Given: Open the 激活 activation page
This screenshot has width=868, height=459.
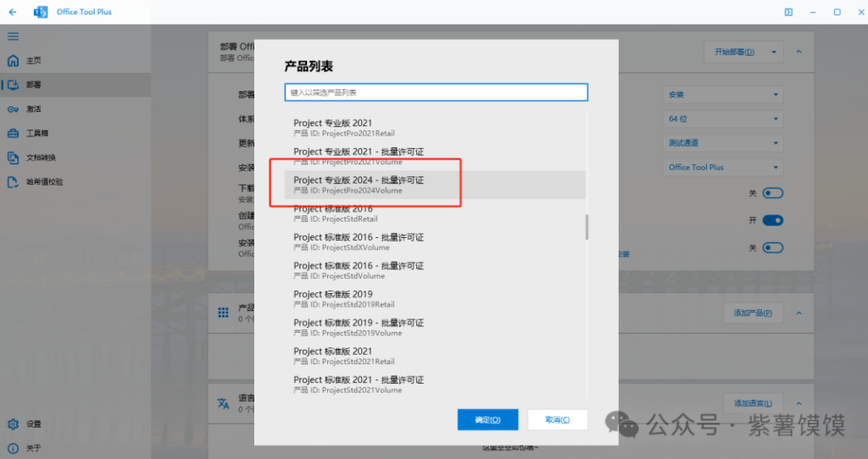Looking at the screenshot, I should click(x=33, y=109).
